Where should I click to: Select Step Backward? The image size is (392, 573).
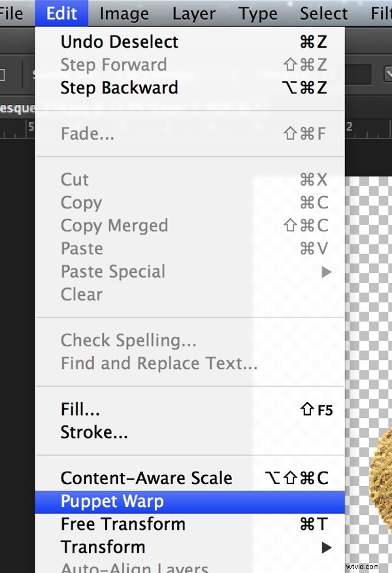119,88
